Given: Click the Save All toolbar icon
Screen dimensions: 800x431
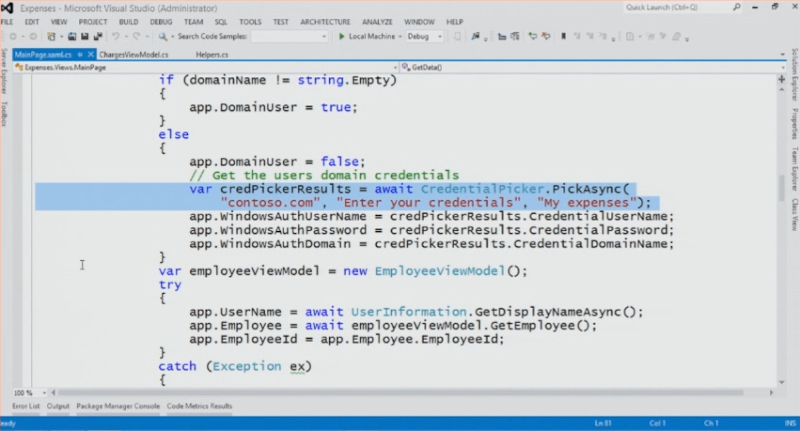Looking at the screenshot, I should pos(97,36).
